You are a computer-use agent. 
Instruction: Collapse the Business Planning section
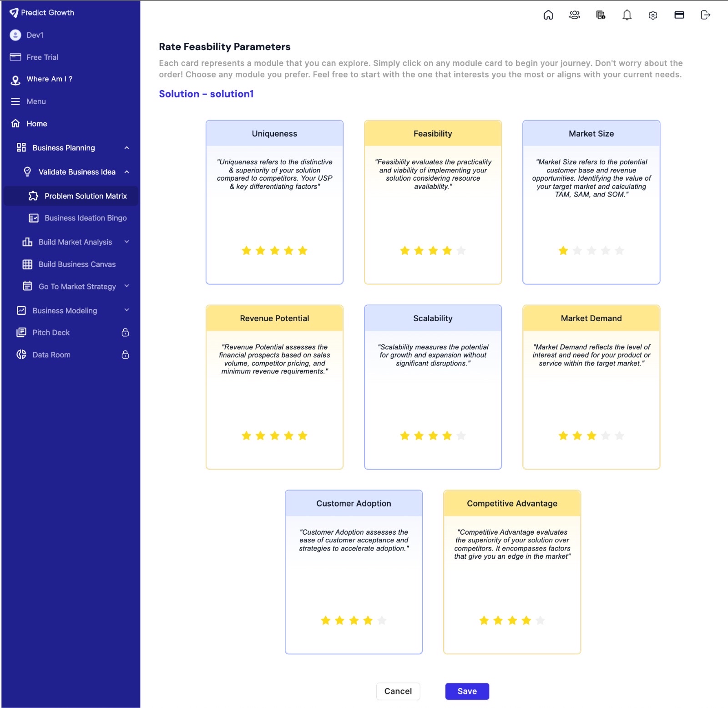click(127, 148)
